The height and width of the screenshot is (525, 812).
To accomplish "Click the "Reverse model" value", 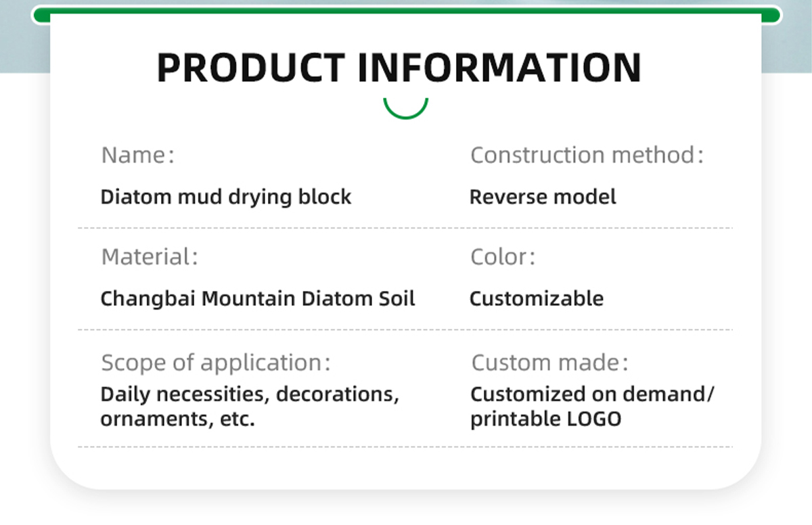I will [543, 197].
